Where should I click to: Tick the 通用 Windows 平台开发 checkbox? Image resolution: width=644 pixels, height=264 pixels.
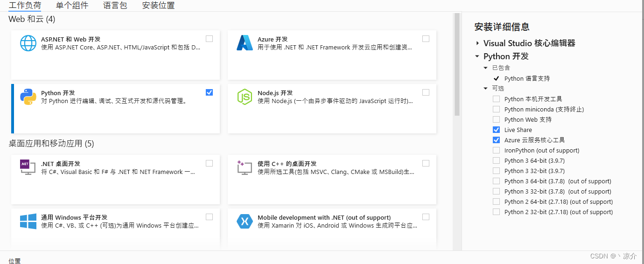click(209, 217)
